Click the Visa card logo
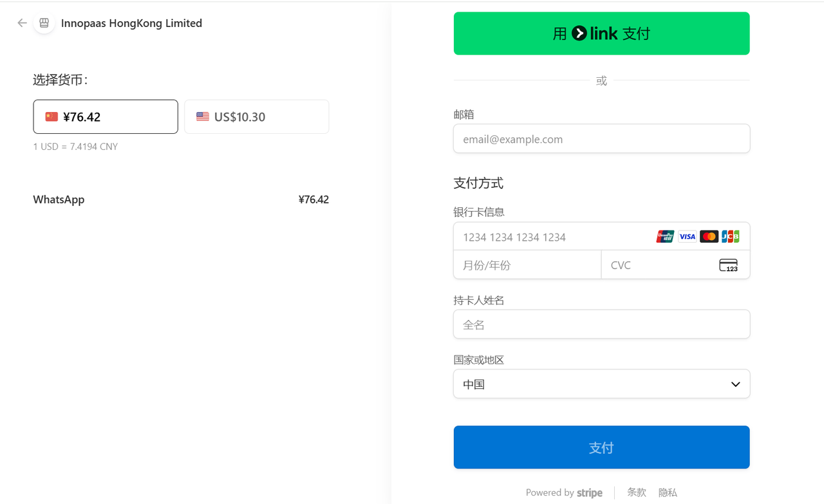Viewport: 824px width, 504px height. pyautogui.click(x=687, y=237)
